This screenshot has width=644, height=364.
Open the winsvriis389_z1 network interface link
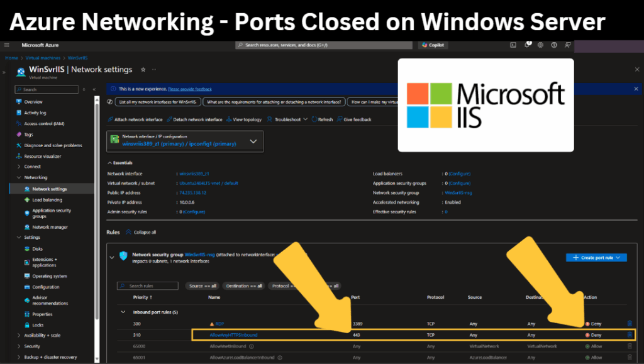coord(194,174)
